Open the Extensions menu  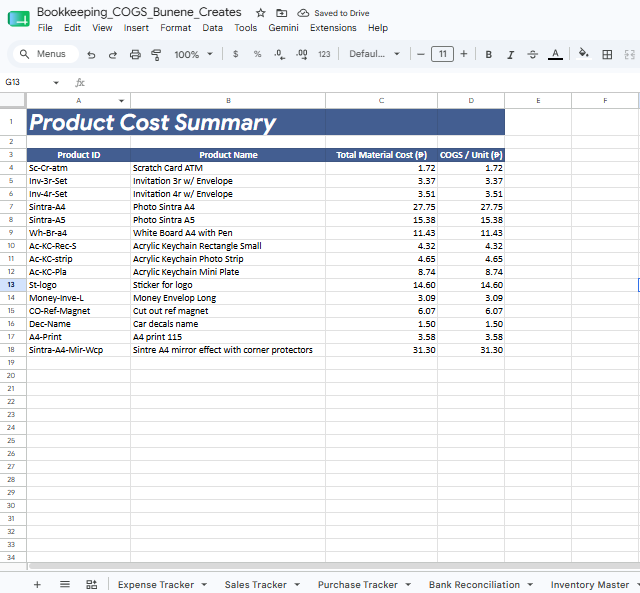[x=333, y=28]
